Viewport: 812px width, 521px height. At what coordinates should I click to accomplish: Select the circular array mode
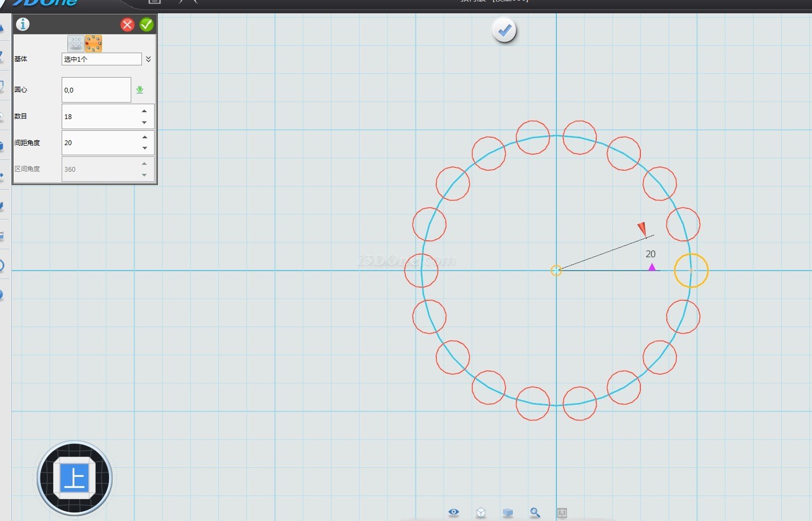pos(94,44)
